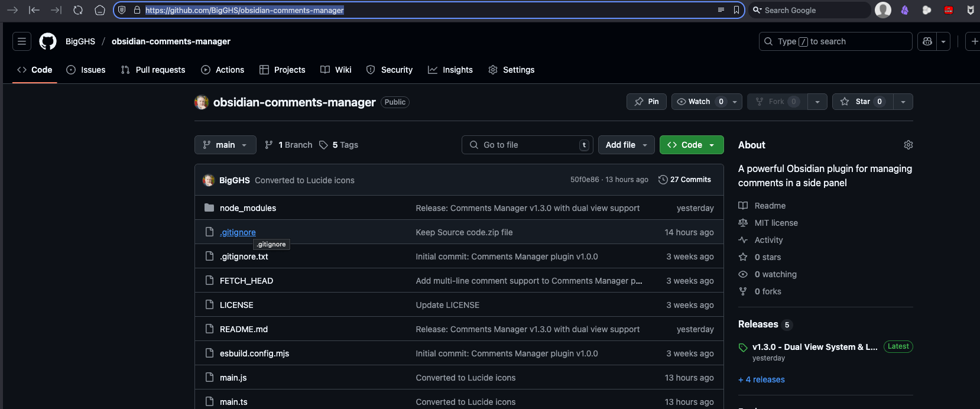Expand the Star lists dropdown arrow
This screenshot has width=980, height=409.
903,102
